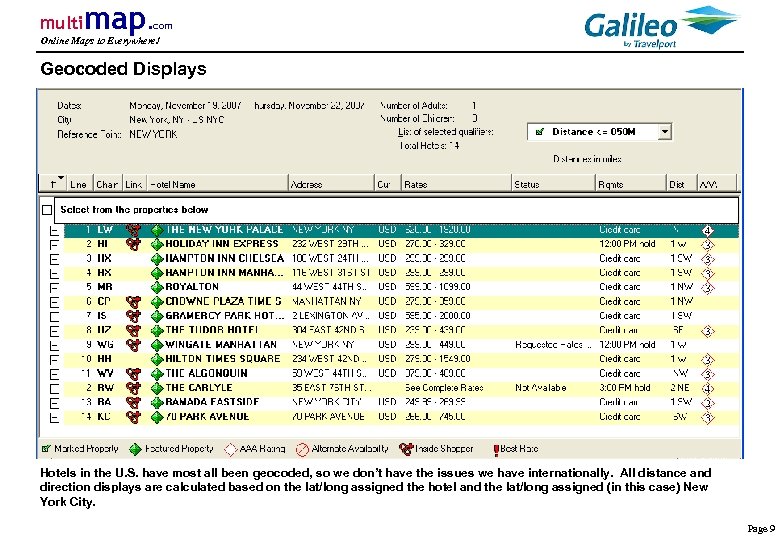Click Inside Shopper icon for Ramada Eastside

[x=133, y=402]
